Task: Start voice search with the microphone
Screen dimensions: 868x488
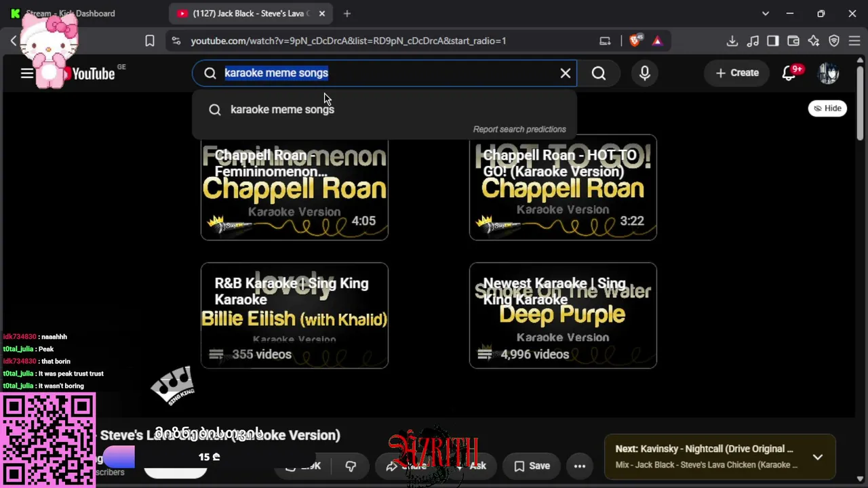Action: point(645,73)
